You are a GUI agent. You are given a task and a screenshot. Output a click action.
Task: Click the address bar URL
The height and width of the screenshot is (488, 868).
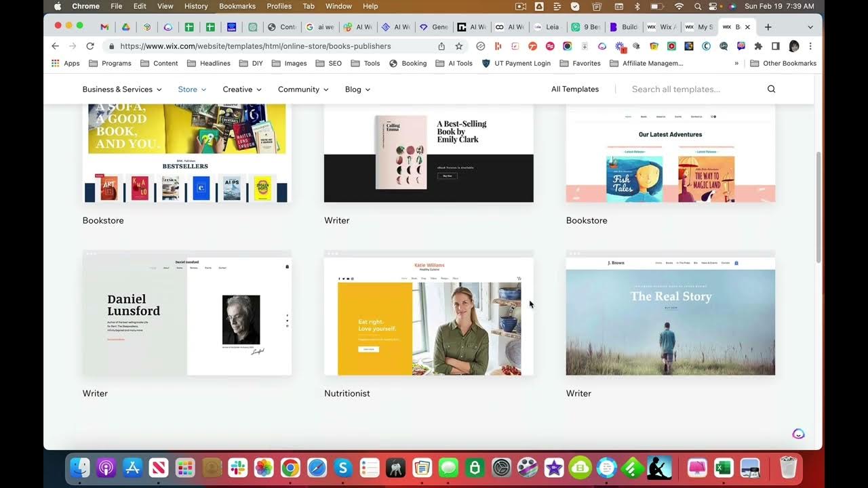[256, 46]
